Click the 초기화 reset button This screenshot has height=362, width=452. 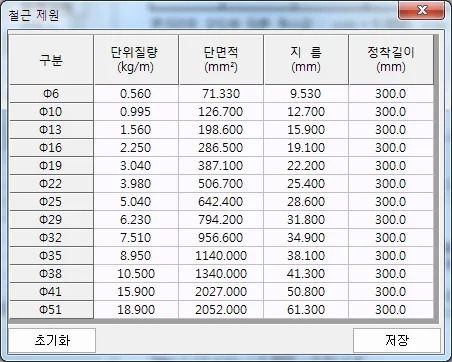click(52, 340)
